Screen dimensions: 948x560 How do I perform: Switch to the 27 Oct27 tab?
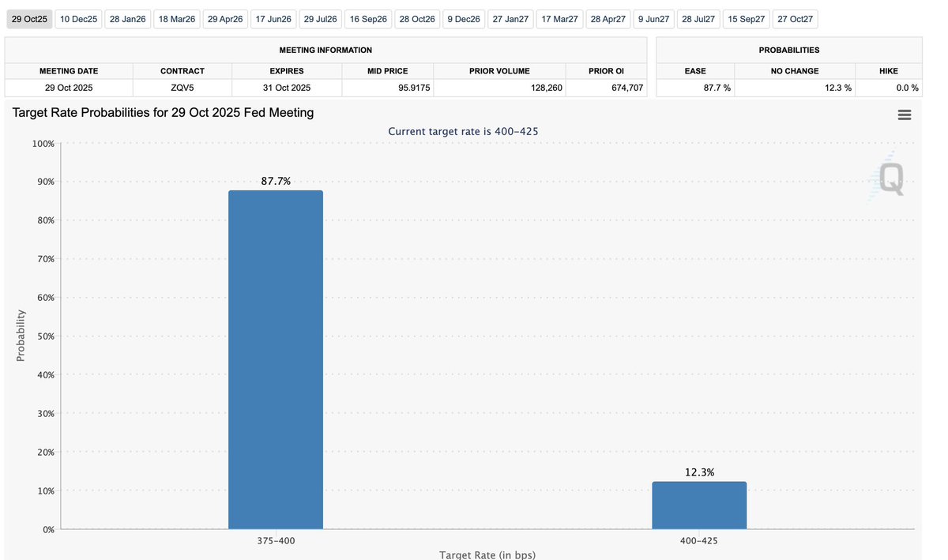tap(795, 19)
